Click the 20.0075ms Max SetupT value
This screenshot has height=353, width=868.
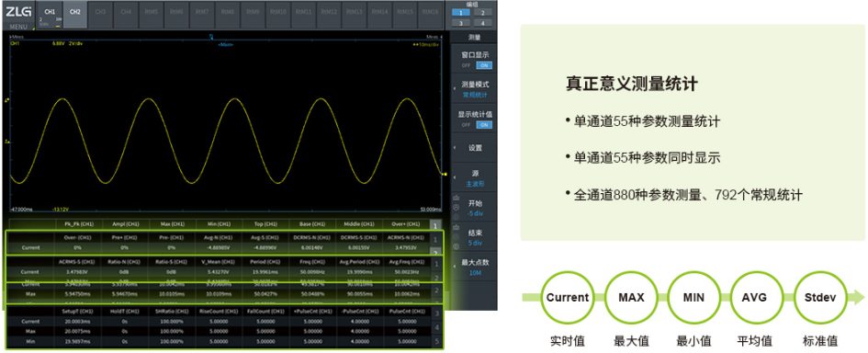tap(78, 331)
